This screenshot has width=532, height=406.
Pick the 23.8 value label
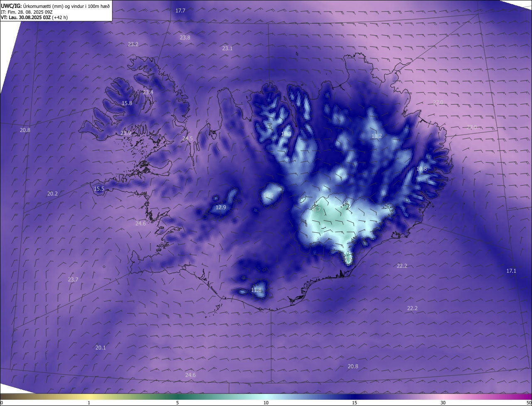(x=185, y=37)
